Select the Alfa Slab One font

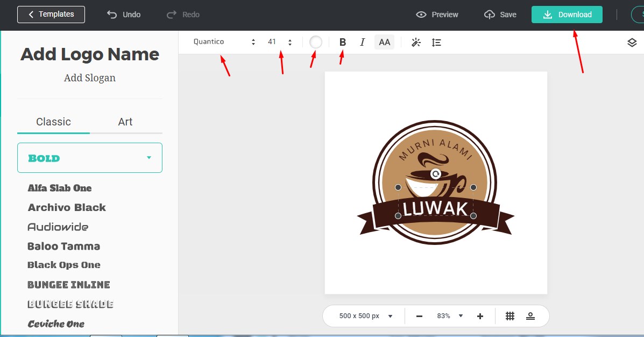59,188
